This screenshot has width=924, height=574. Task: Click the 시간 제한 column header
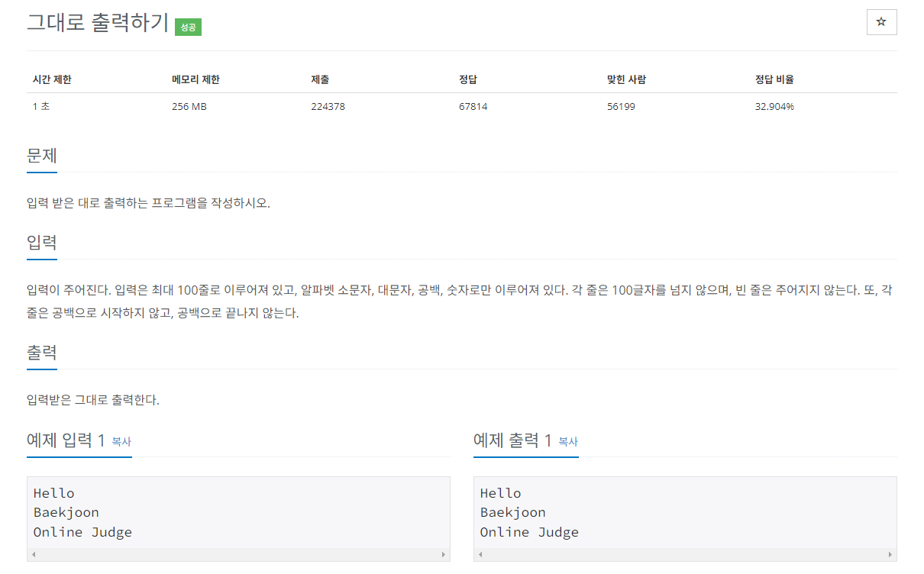pos(52,79)
